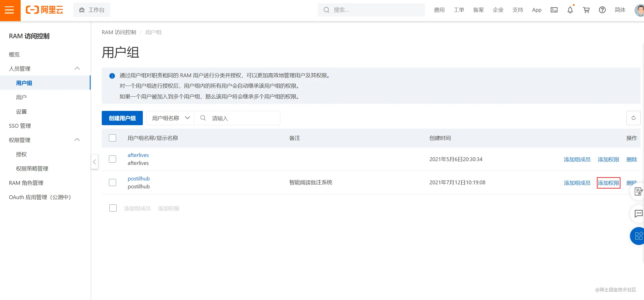Open the 企业 menu
The height and width of the screenshot is (300, 644).
[x=498, y=10]
